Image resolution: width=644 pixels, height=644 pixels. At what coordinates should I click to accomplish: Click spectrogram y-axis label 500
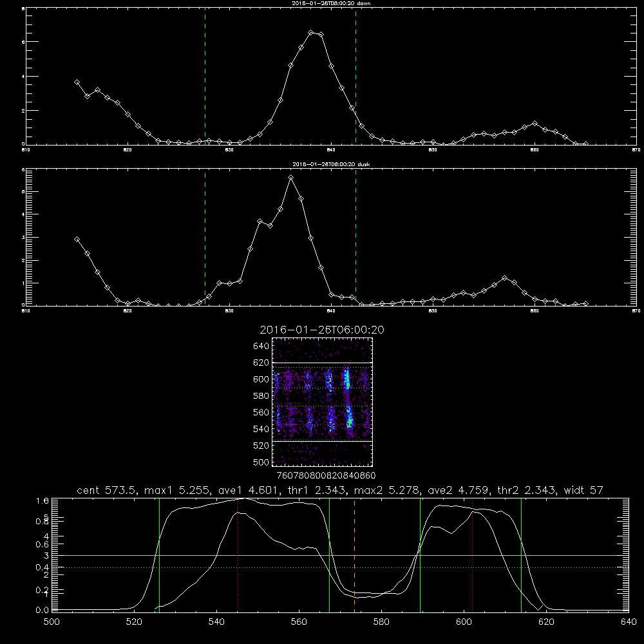(x=261, y=462)
